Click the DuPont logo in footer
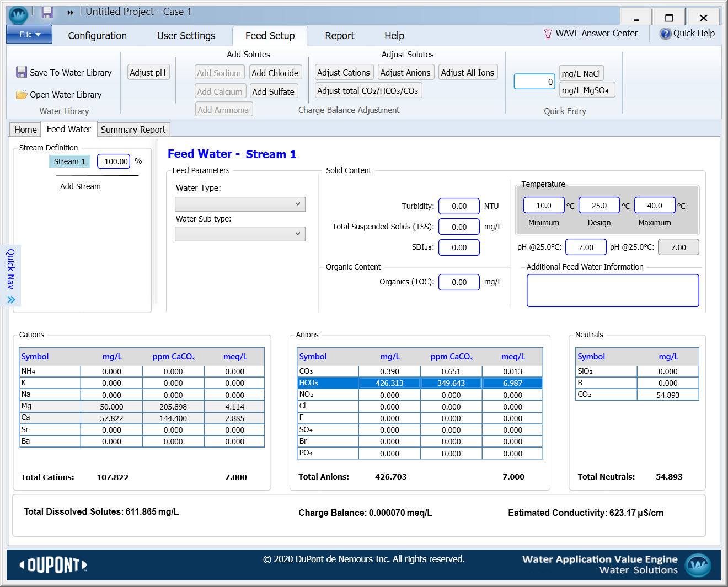728x587 pixels. (53, 565)
